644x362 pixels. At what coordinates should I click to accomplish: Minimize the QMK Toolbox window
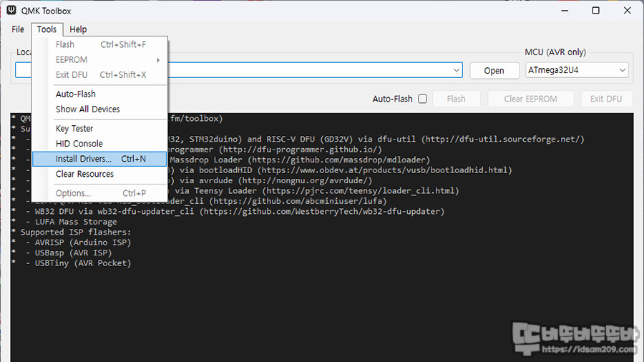pyautogui.click(x=565, y=10)
